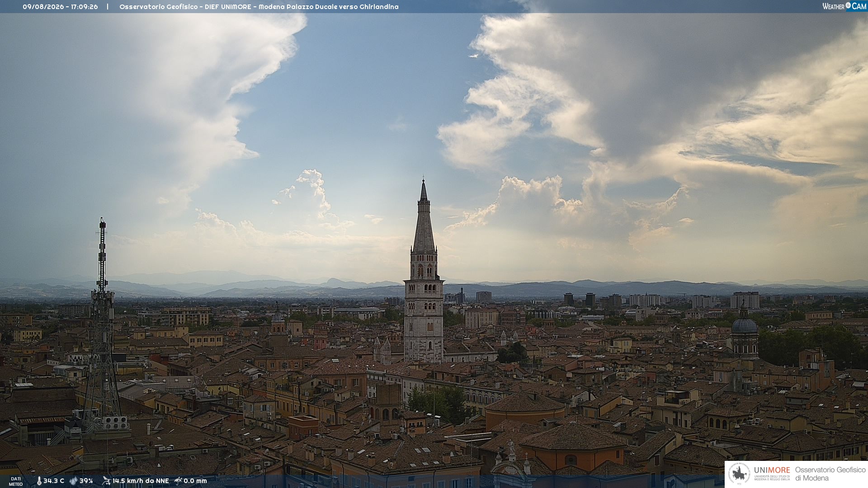Screen dimensions: 868x488
Task: Click the wind reading '14.5 km/h da NNE'
Action: pos(141,481)
